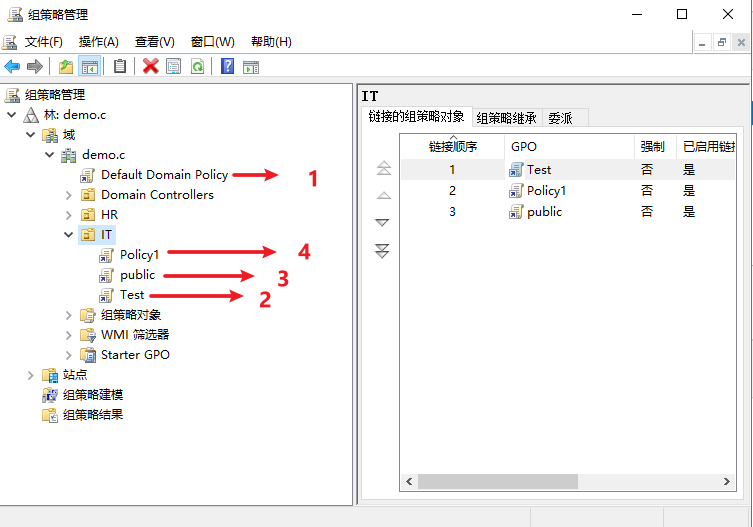The width and height of the screenshot is (753, 527).
Task: Open the 操作(A) menu
Action: click(98, 41)
